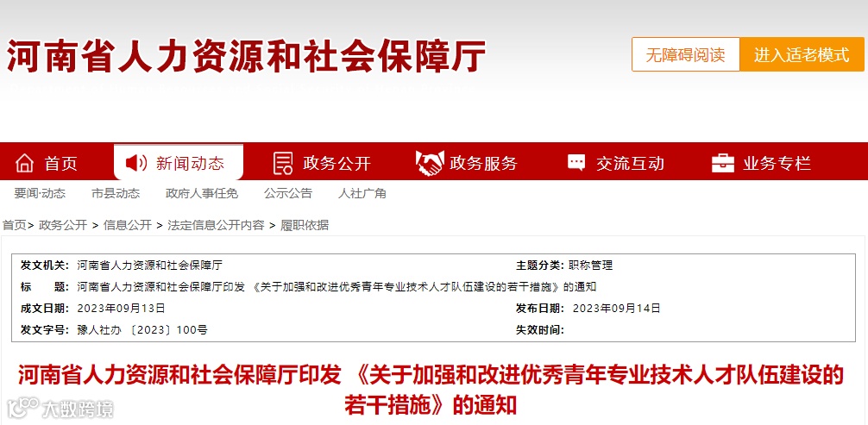
Task: Click 法定信息公开内容 breadcrumb link
Action: (x=216, y=225)
